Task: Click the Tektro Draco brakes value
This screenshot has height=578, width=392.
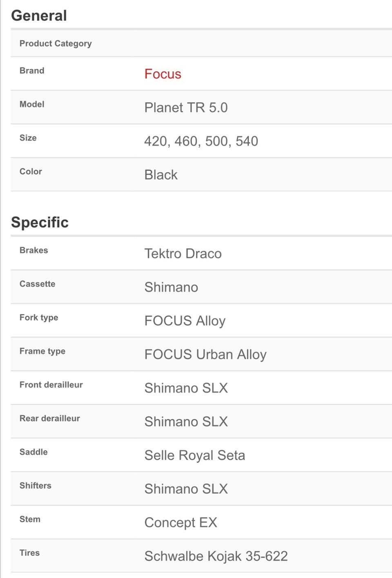Action: point(183,253)
